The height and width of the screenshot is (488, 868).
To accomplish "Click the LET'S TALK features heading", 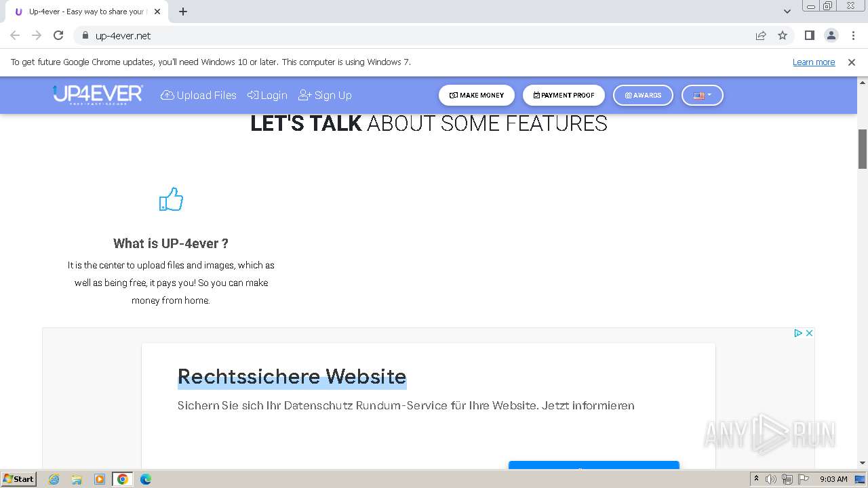I will coord(429,123).
